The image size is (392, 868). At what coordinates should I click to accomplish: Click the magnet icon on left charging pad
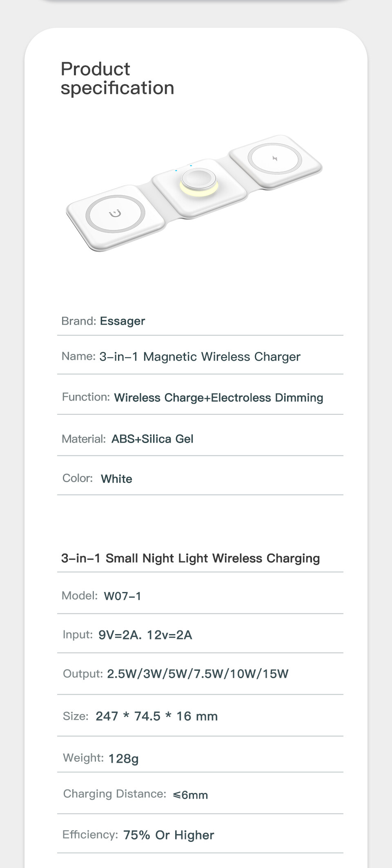(x=116, y=214)
